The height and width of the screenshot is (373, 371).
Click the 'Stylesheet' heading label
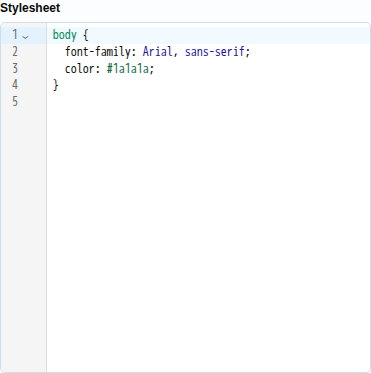click(30, 8)
